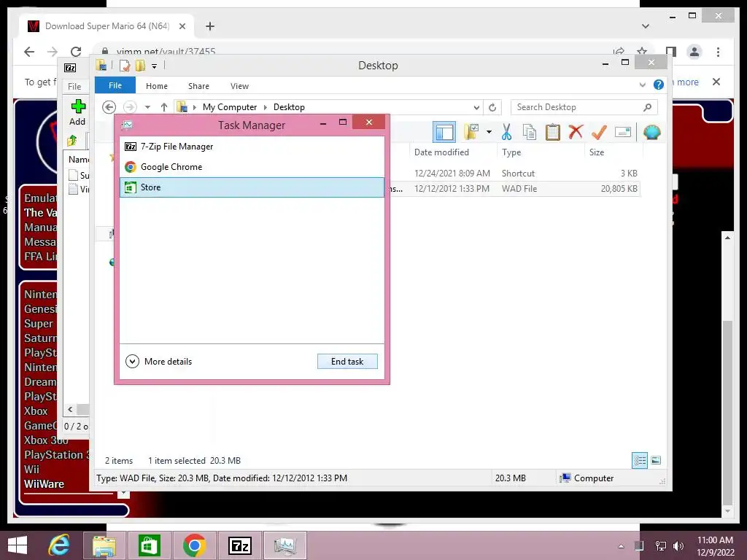Click the red X Delete toolbar icon
747x560 pixels.
576,131
